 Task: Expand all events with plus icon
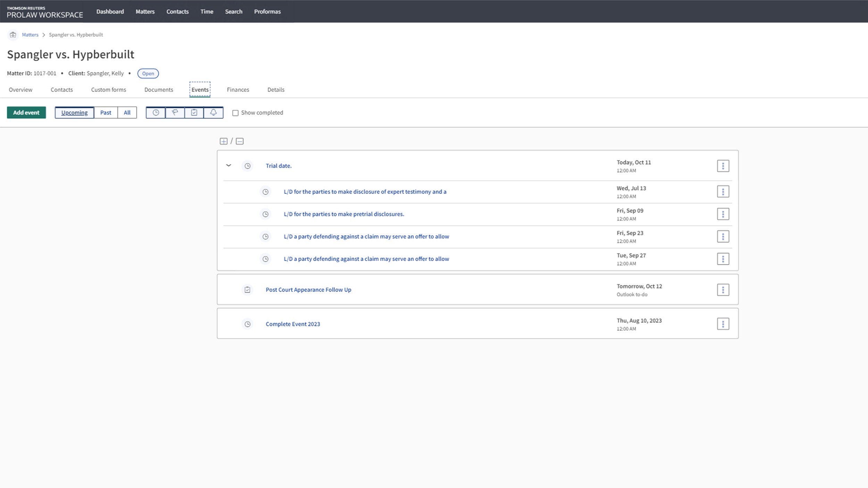[x=224, y=141]
